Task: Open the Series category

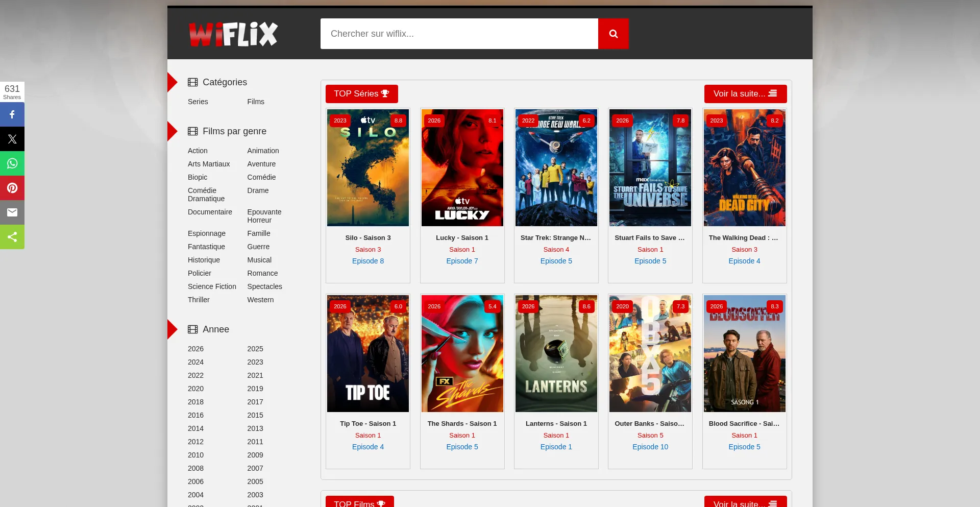Action: (x=198, y=102)
